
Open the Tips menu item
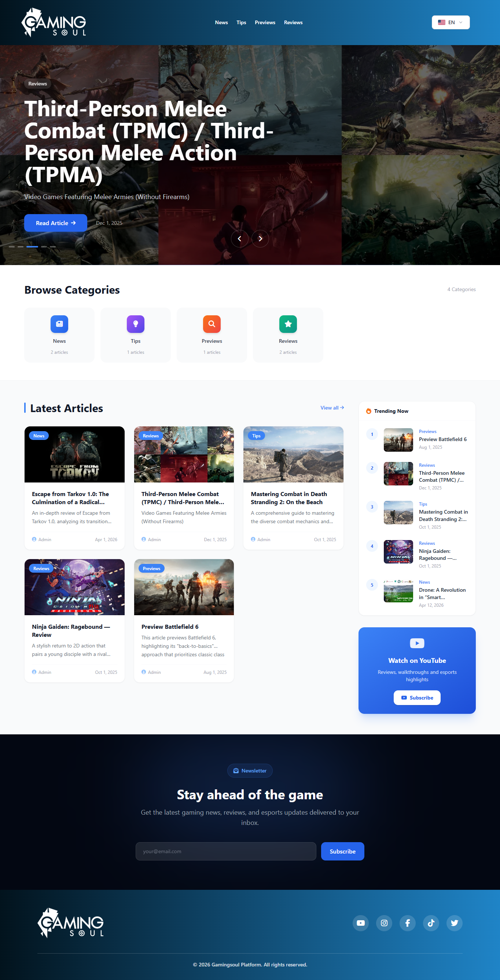coord(241,22)
